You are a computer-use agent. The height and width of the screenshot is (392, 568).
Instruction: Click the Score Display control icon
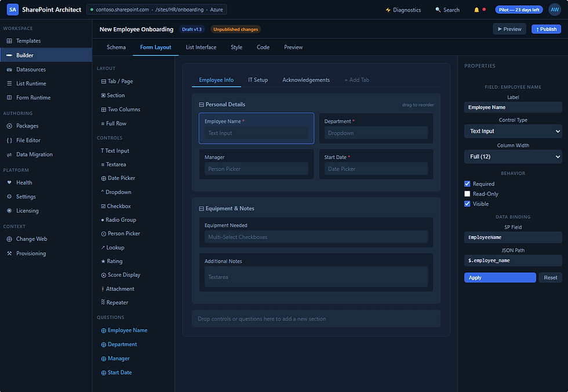click(x=104, y=275)
